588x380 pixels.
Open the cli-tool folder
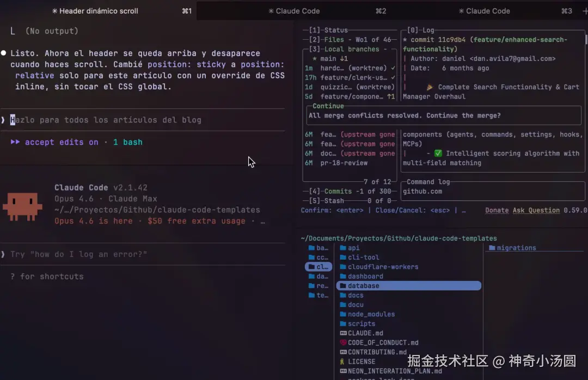tap(359, 258)
